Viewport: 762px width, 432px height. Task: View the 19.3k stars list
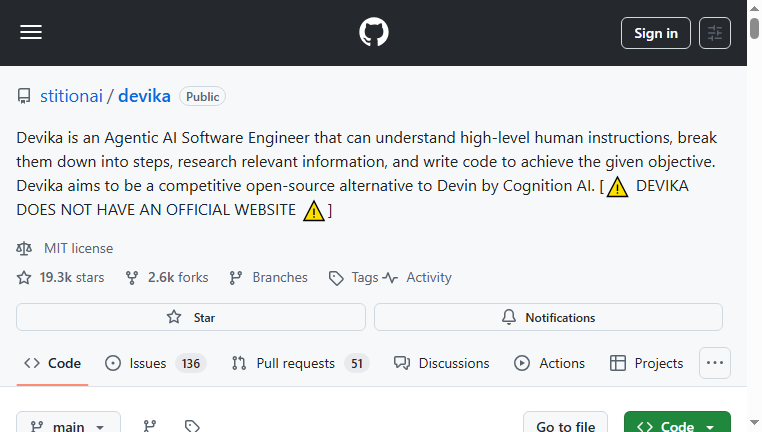coord(71,277)
